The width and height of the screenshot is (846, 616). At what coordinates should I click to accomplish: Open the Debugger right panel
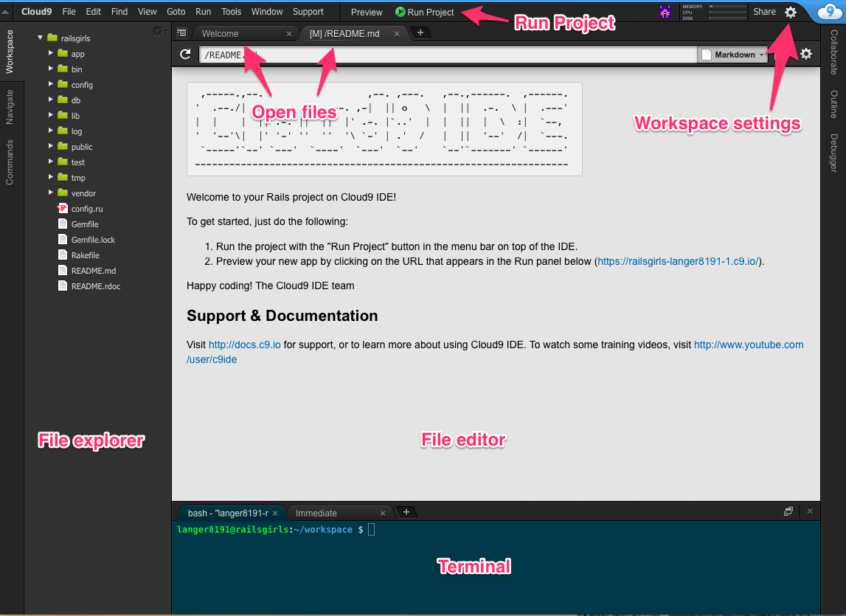833,153
